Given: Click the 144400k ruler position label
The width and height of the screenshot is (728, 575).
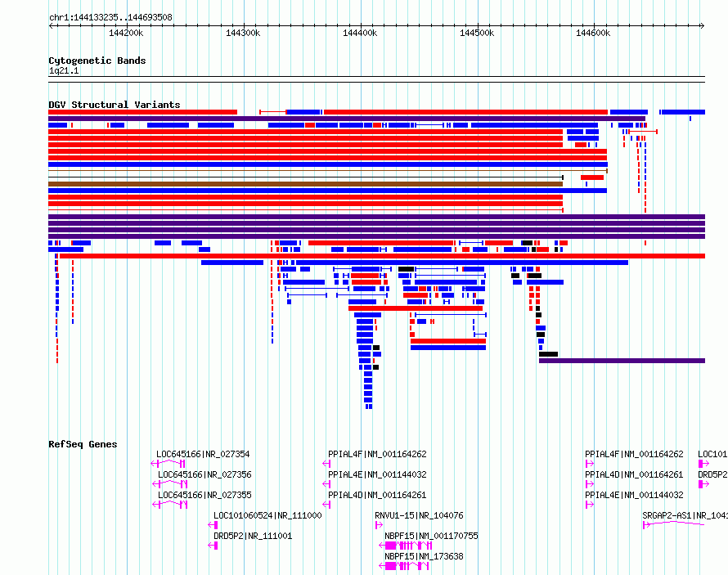Looking at the screenshot, I should coord(360,33).
